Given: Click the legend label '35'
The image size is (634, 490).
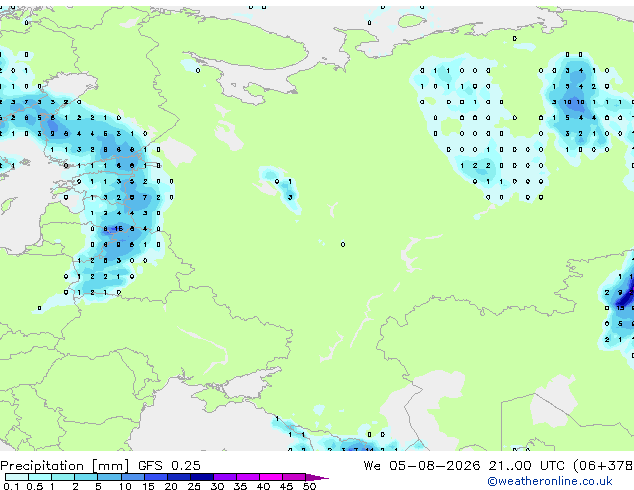Looking at the screenshot, I should click(240, 486).
